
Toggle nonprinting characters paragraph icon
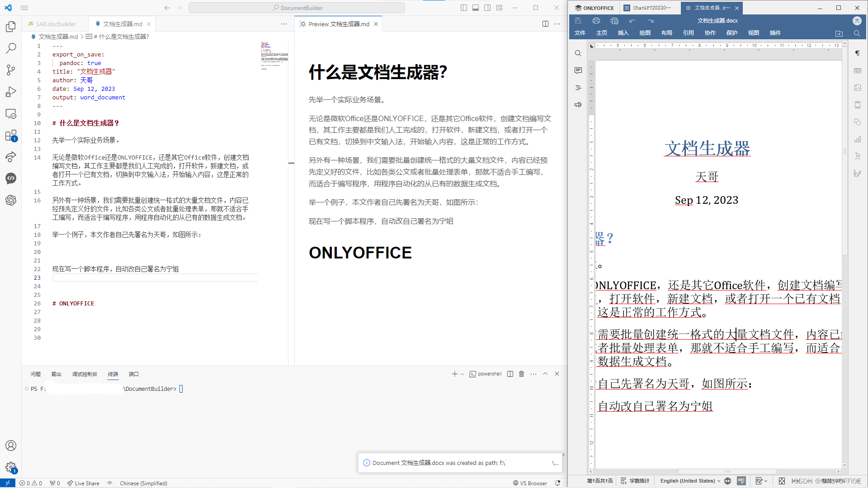(x=857, y=53)
